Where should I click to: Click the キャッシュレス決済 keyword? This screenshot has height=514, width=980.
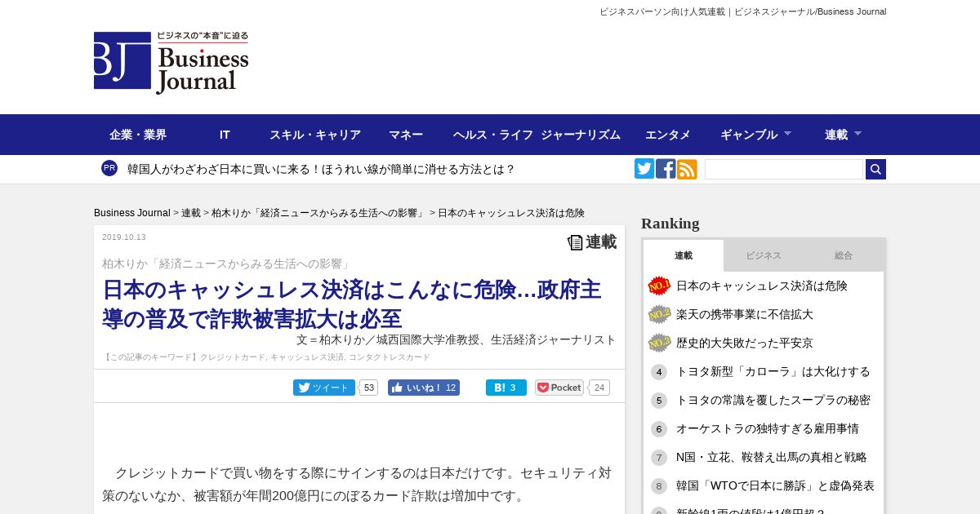coord(307,357)
